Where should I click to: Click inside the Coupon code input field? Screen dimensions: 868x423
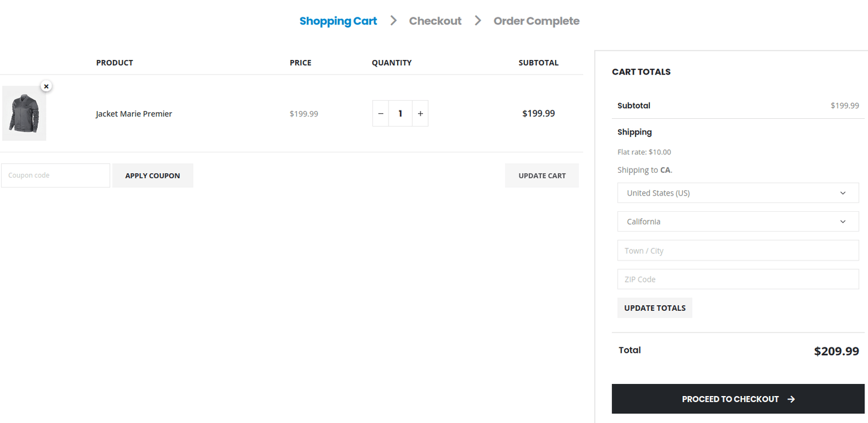(x=55, y=175)
